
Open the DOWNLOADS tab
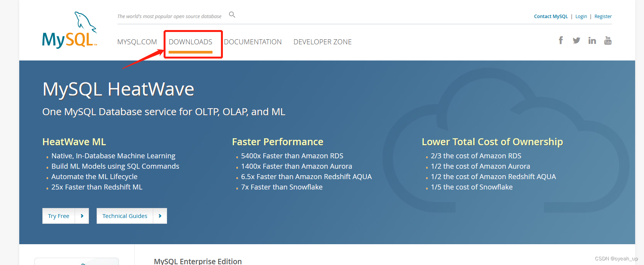pyautogui.click(x=191, y=42)
